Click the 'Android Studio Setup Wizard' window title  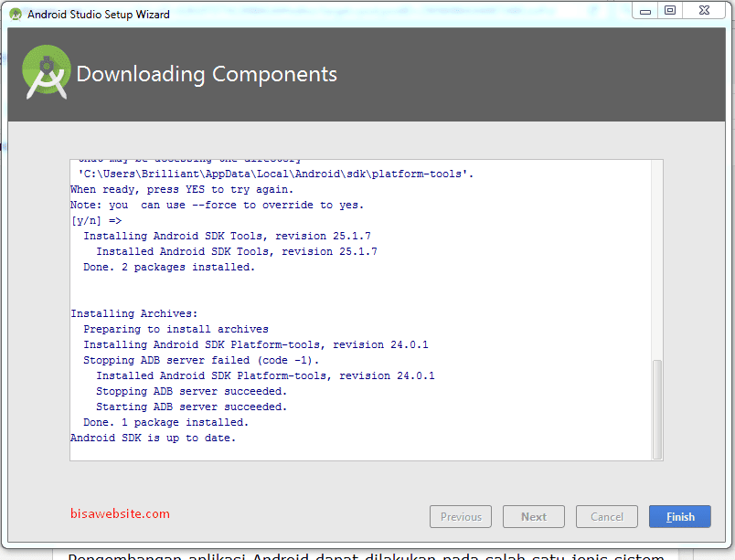coord(99,15)
